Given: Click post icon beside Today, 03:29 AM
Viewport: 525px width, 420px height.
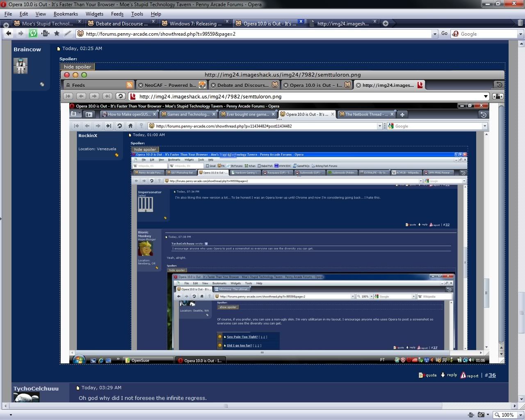Looking at the screenshot, I should tap(78, 388).
